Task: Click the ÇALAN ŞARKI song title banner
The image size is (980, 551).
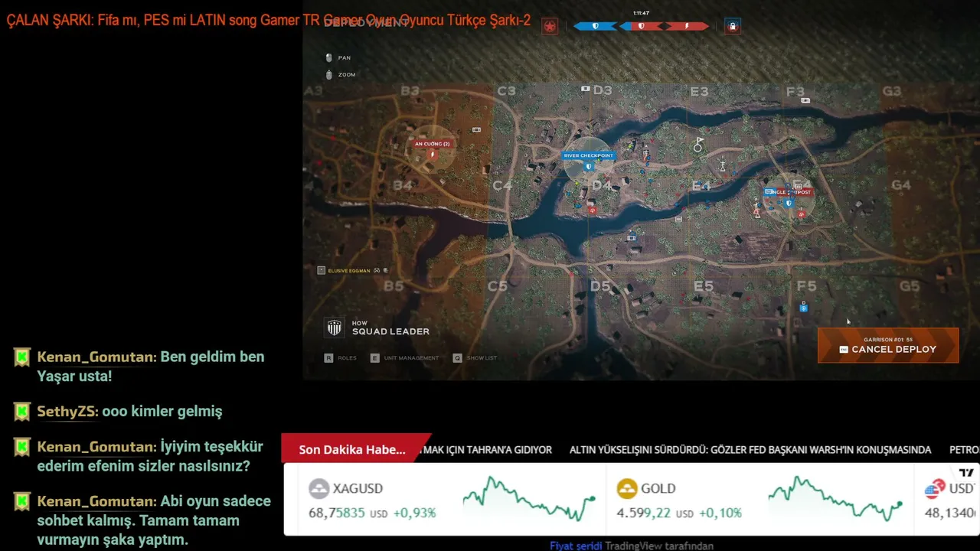Action: (269, 21)
